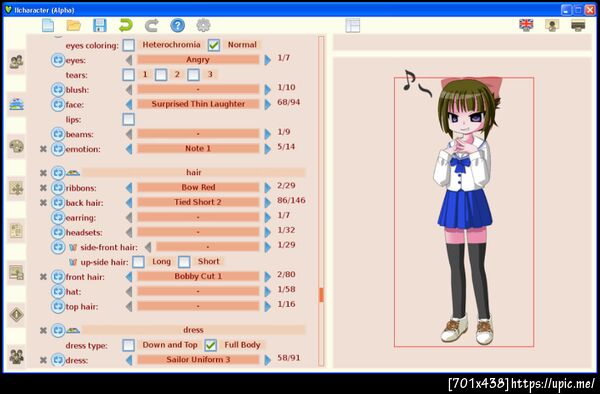Toggle the panel layout icon
This screenshot has width=600, height=394.
[352, 26]
